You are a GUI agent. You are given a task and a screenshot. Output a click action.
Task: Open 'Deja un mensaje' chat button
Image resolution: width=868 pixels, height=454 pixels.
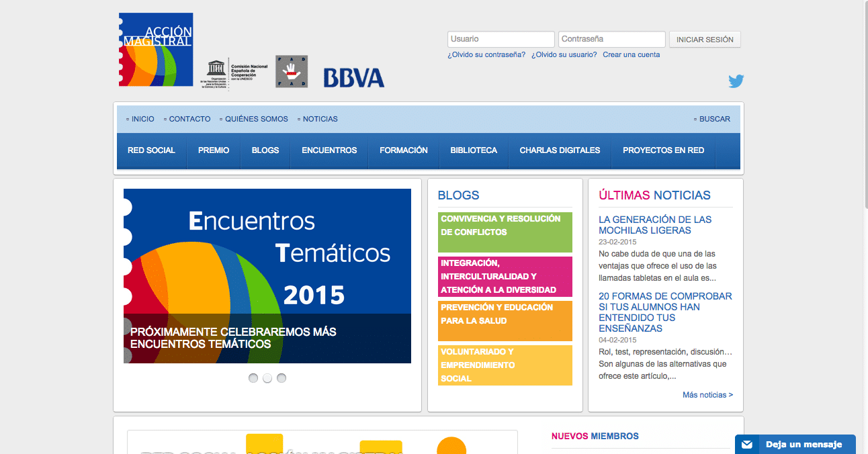click(x=795, y=445)
